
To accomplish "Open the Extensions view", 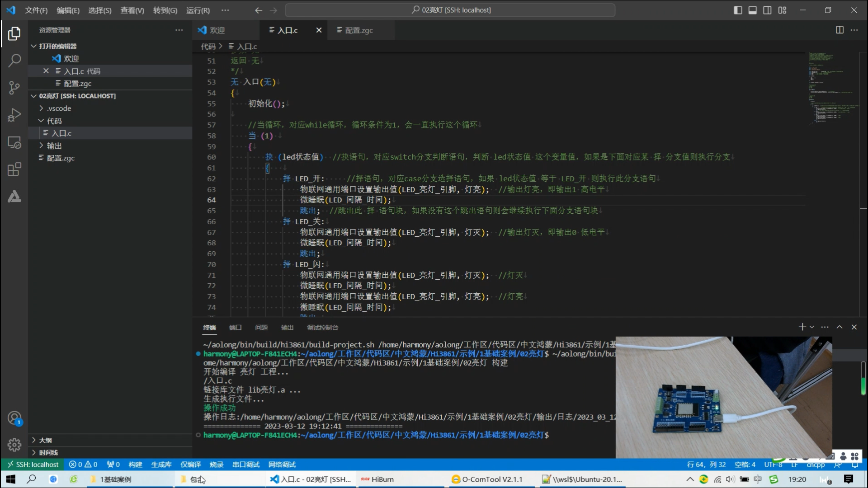I will pyautogui.click(x=14, y=169).
